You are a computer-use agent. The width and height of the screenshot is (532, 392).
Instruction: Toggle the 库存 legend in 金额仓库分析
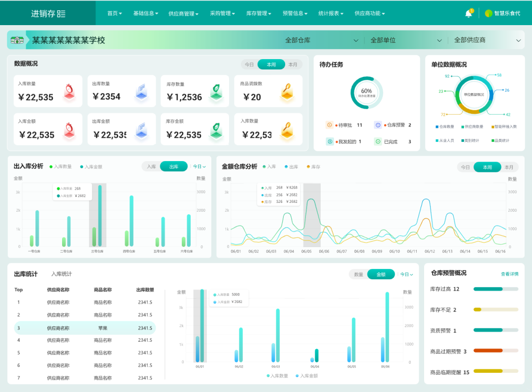pyautogui.click(x=313, y=166)
